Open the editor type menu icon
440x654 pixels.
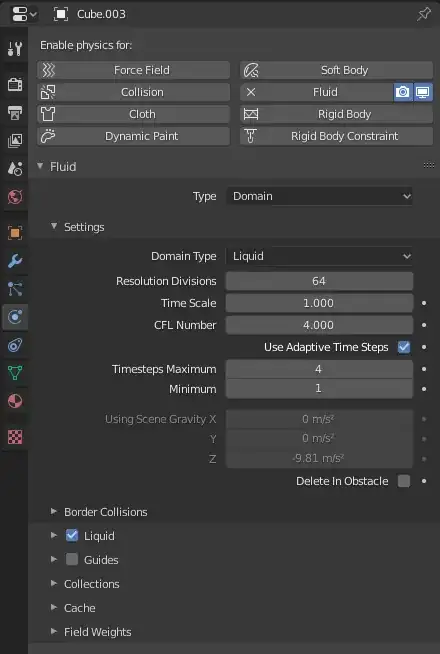(x=24, y=14)
